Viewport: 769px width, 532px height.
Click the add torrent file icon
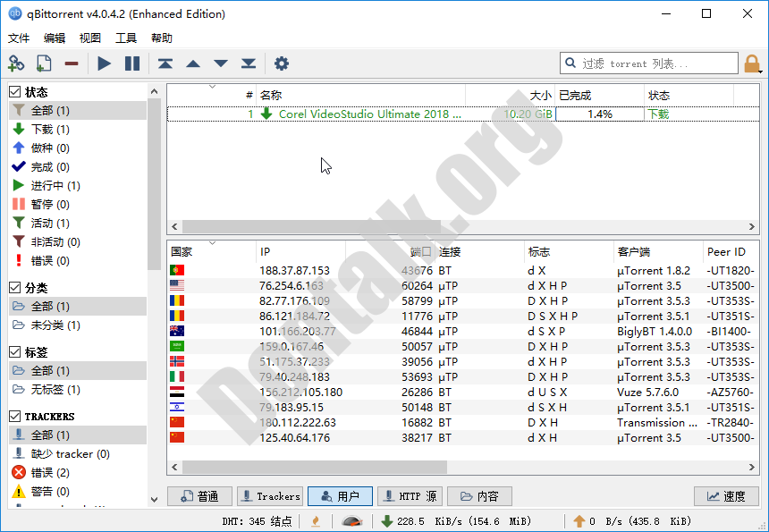[x=43, y=63]
